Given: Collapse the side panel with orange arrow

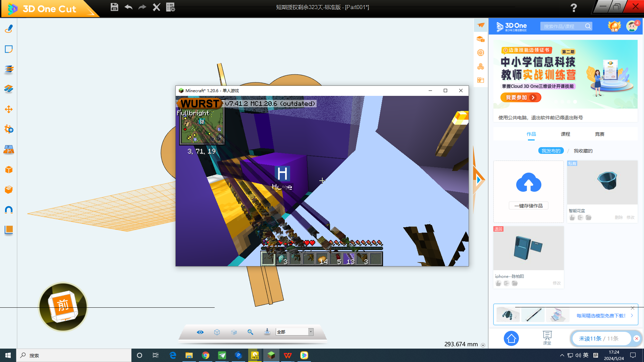Looking at the screenshot, I should (479, 180).
